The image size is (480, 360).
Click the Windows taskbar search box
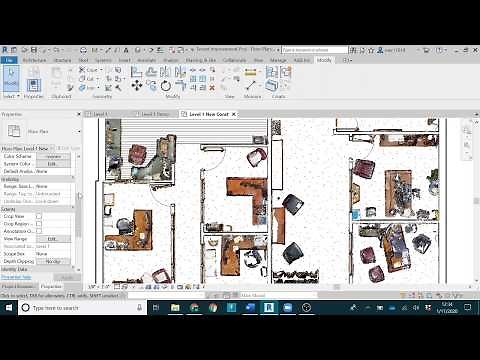[x=82, y=308]
